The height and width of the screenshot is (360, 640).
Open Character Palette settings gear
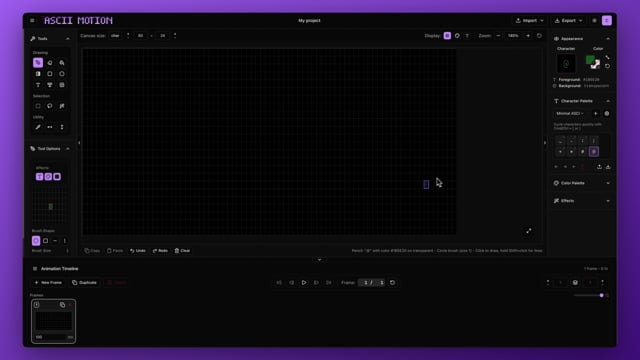607,113
